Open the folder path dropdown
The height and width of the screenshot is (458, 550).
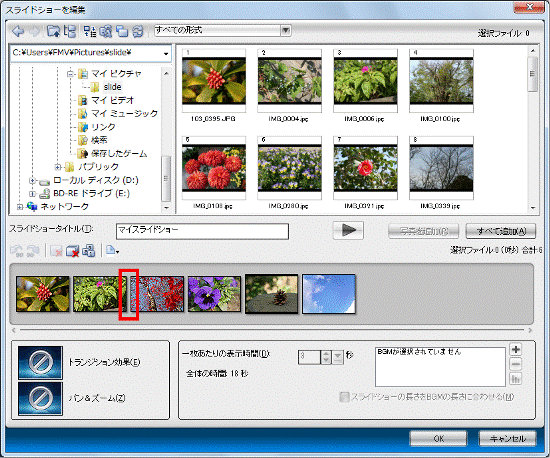166,54
